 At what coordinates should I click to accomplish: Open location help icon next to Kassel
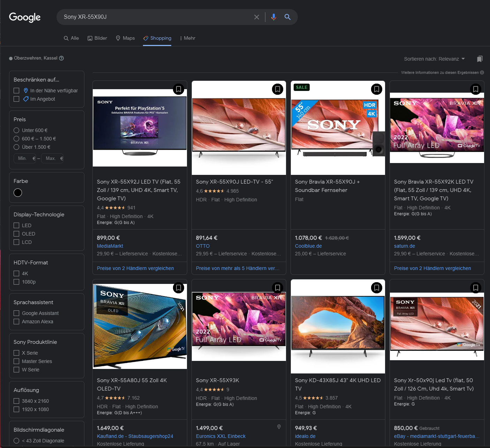tap(61, 58)
